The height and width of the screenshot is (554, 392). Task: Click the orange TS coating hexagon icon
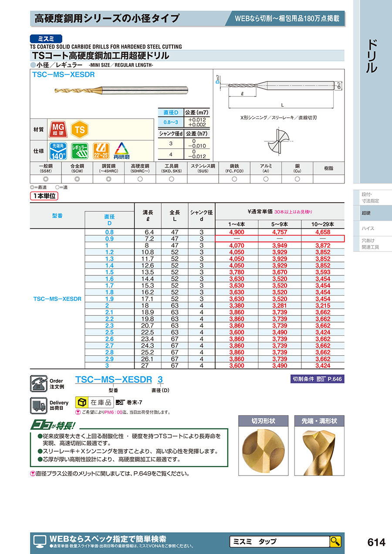click(x=79, y=129)
